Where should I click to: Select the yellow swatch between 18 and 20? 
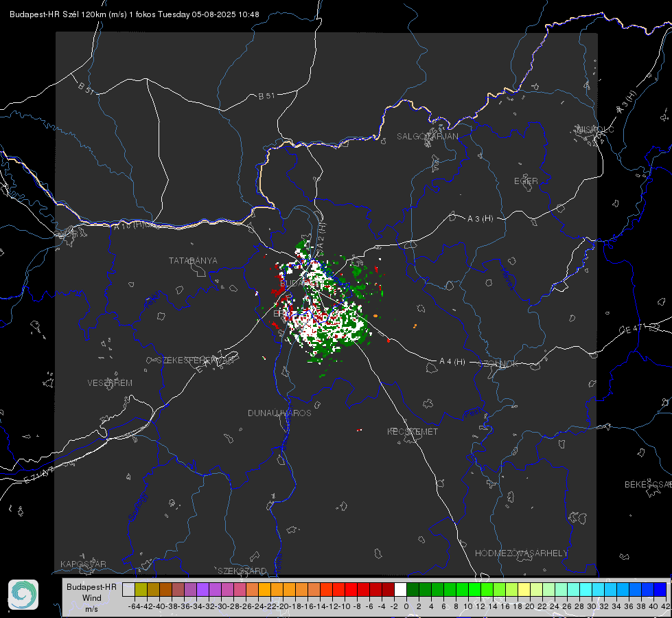524,590
